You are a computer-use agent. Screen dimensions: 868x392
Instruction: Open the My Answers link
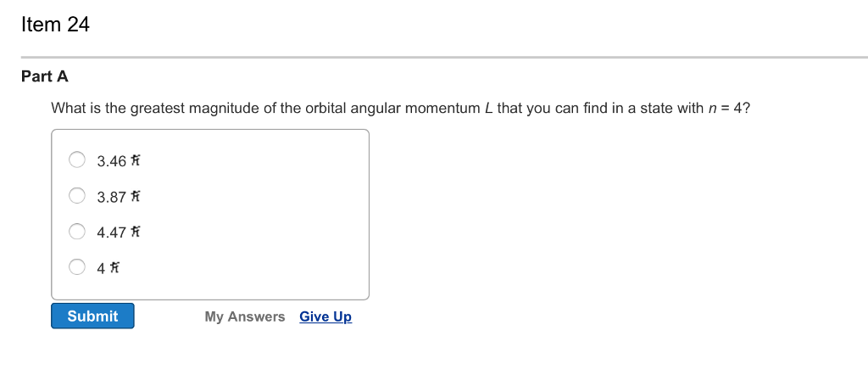coord(244,316)
